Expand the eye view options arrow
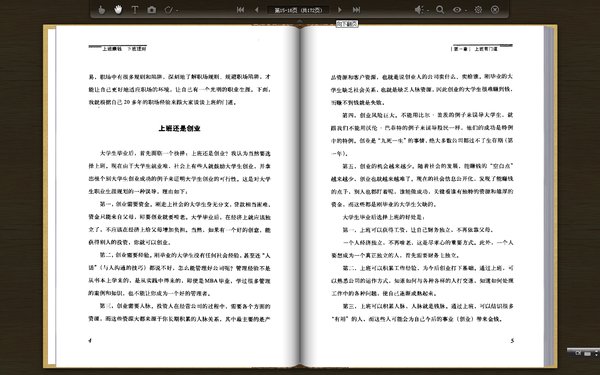The width and height of the screenshot is (600, 375). (466, 11)
